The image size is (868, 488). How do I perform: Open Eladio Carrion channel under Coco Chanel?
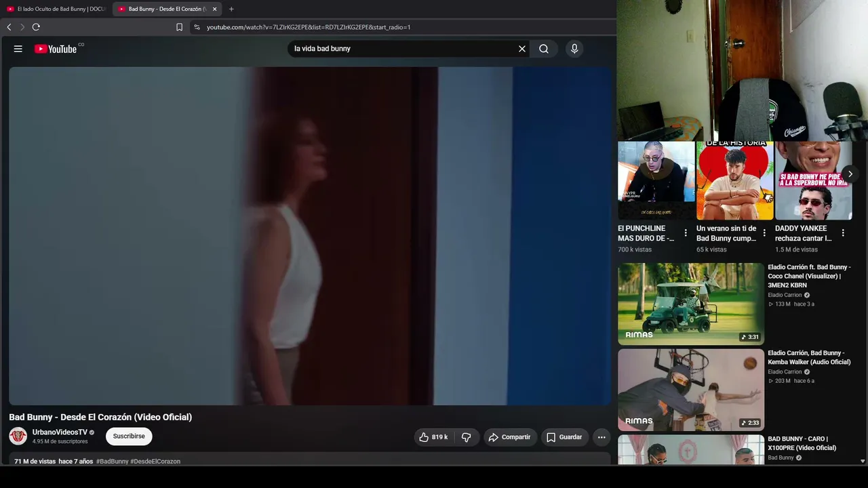[x=785, y=296]
